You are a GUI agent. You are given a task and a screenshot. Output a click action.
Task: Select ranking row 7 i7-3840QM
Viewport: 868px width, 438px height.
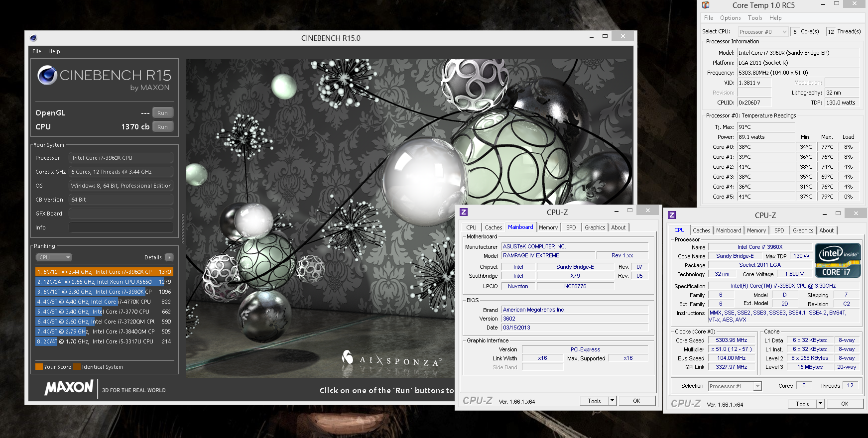[x=104, y=331]
